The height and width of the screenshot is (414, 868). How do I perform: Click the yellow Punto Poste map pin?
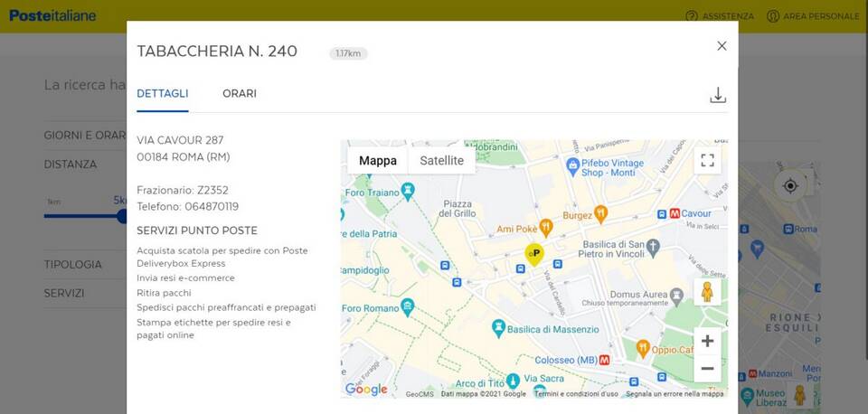(534, 254)
